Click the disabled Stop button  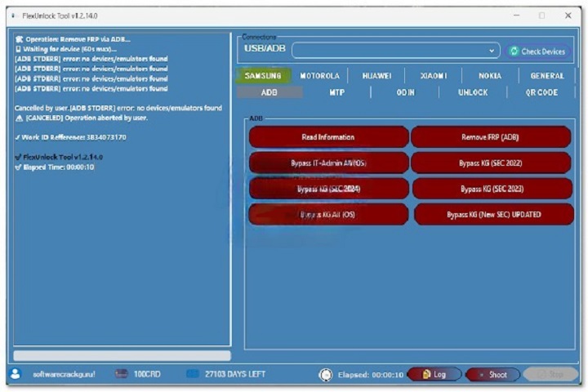pyautogui.click(x=550, y=374)
